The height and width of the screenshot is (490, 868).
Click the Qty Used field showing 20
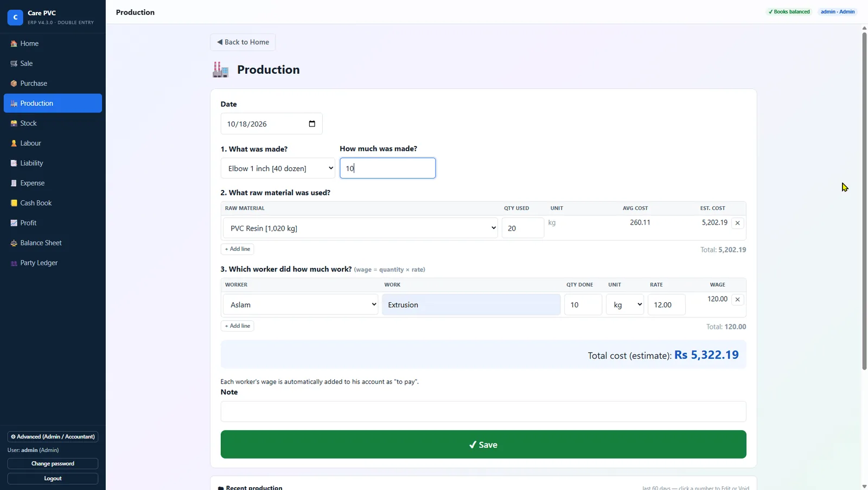522,228
